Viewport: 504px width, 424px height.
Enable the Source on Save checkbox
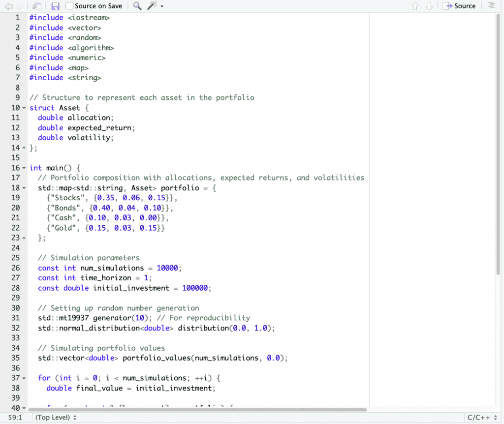coord(68,5)
